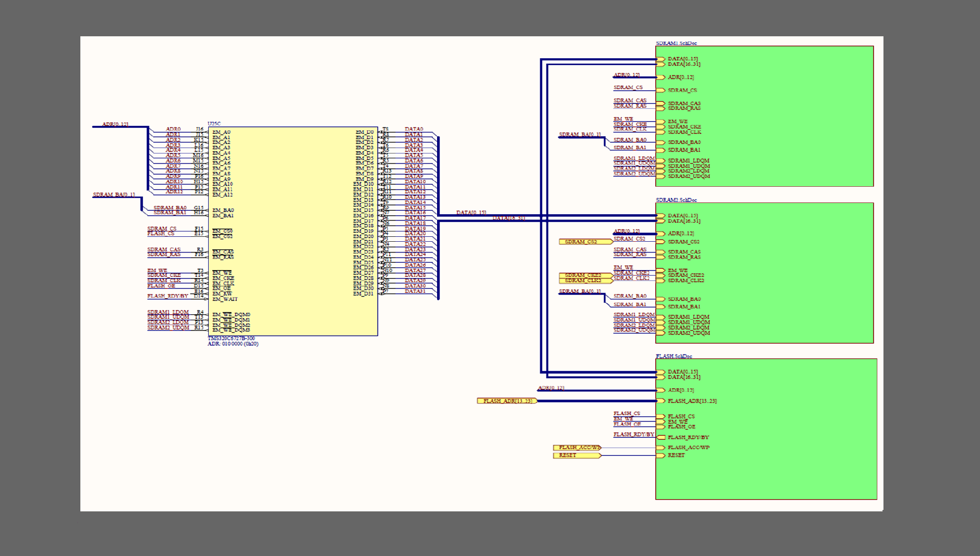The image size is (980, 556).
Task: Select the yellow SDRAM_CKE2 port
Action: pos(586,276)
